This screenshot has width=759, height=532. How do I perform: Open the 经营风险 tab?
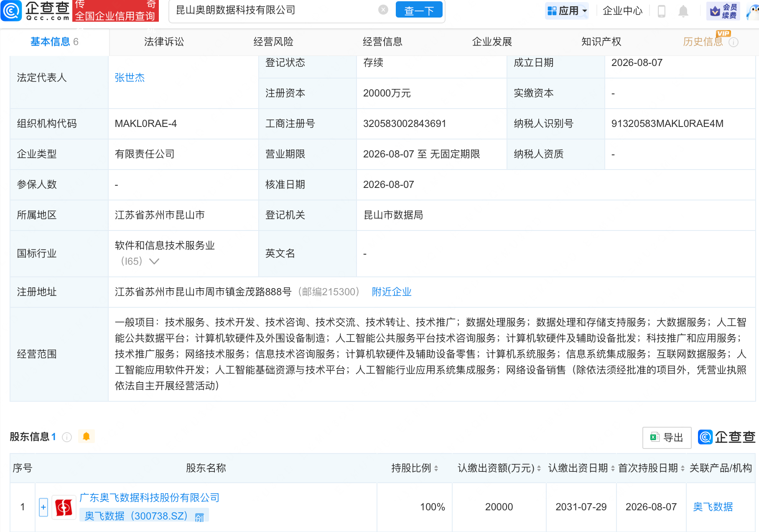273,42
